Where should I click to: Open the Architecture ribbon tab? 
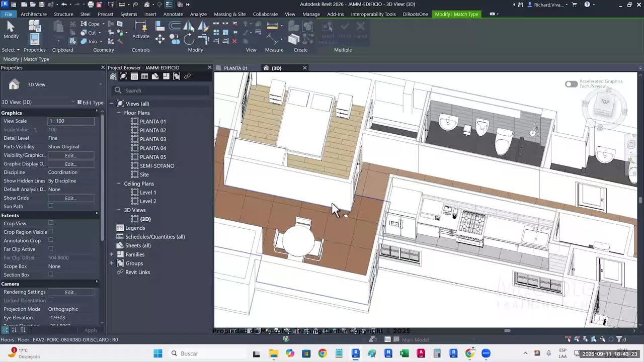[x=34, y=14]
